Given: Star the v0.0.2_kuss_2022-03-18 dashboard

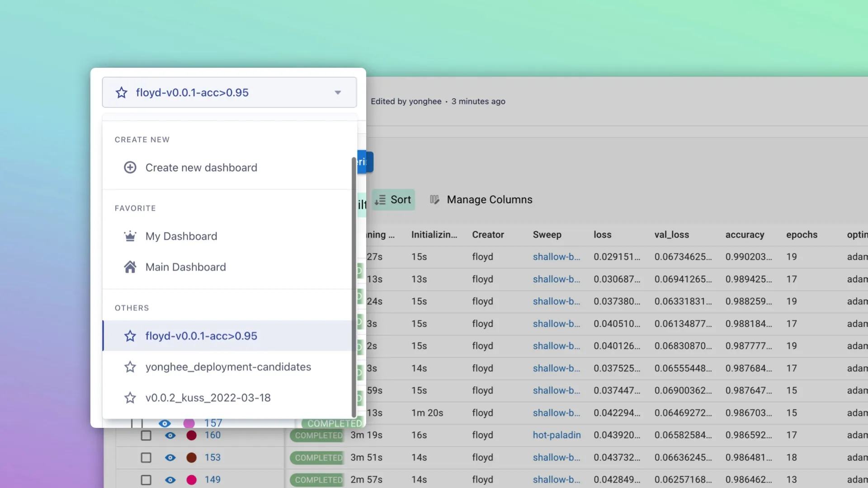Looking at the screenshot, I should [130, 398].
